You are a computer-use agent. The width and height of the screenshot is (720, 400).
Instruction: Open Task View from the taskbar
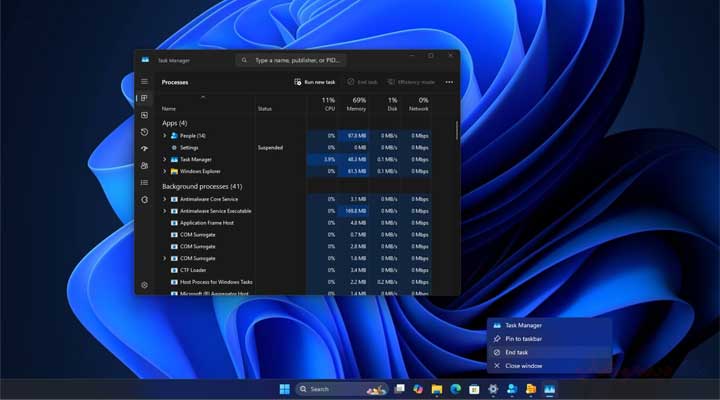point(400,389)
